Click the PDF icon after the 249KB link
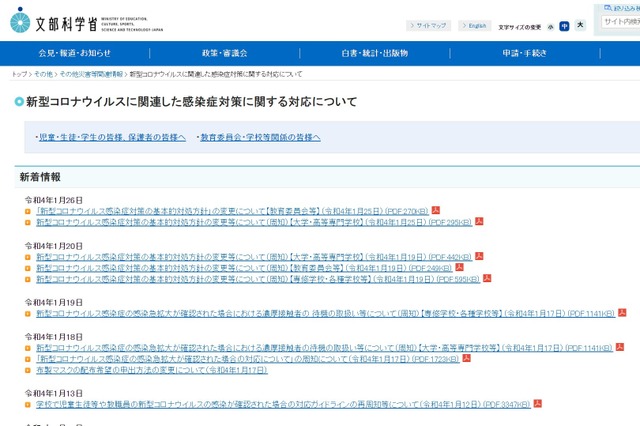This screenshot has height=426, width=640. (460, 267)
